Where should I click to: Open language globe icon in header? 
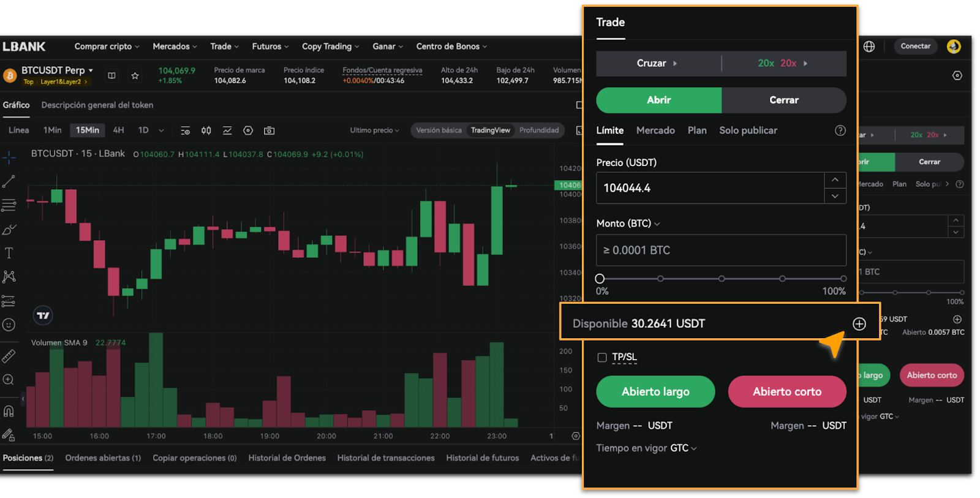(x=869, y=47)
